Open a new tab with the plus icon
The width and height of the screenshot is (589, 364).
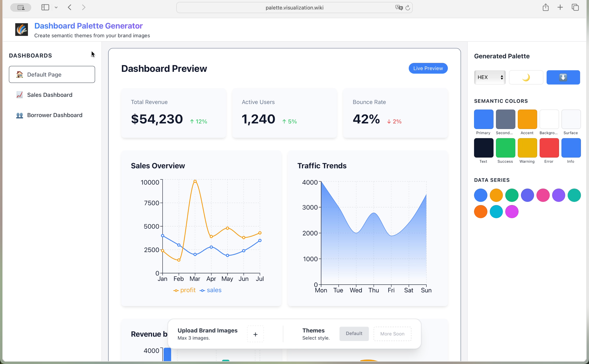coord(560,8)
